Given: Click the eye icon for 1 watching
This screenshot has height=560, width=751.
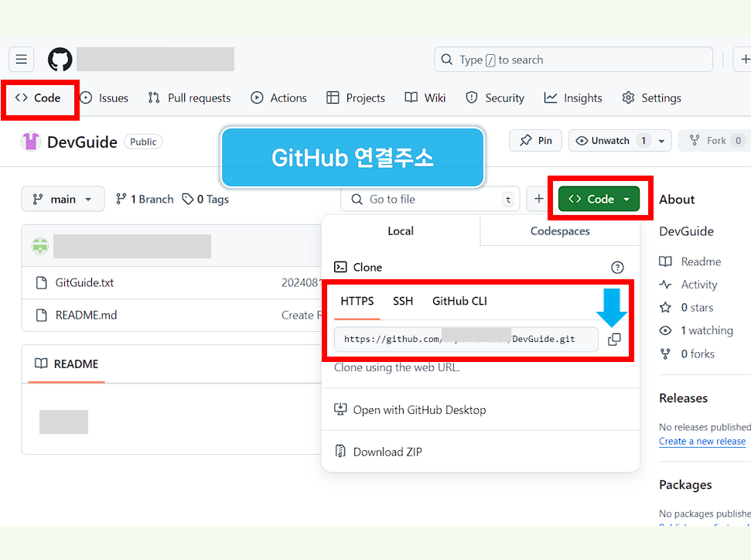Looking at the screenshot, I should [x=664, y=330].
